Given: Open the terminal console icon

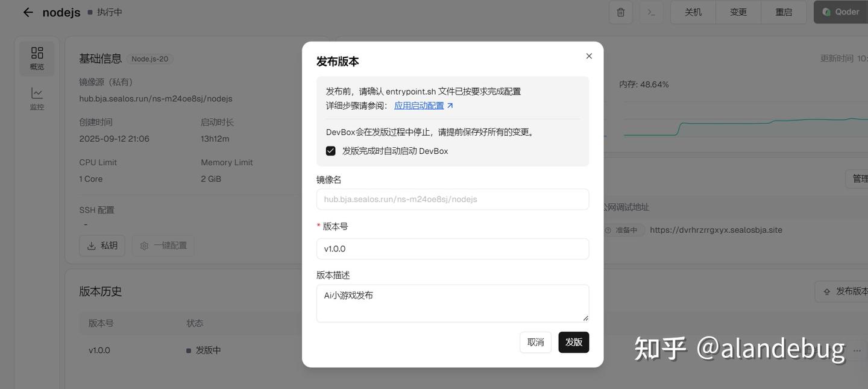Looking at the screenshot, I should point(651,11).
